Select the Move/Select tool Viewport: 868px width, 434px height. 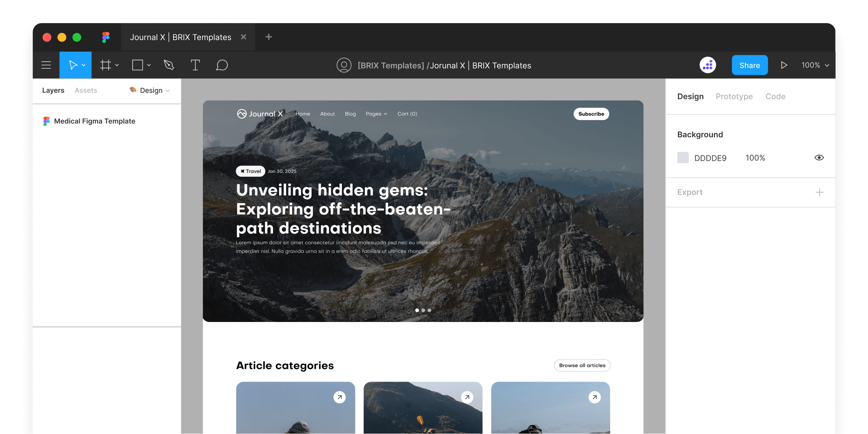point(75,65)
